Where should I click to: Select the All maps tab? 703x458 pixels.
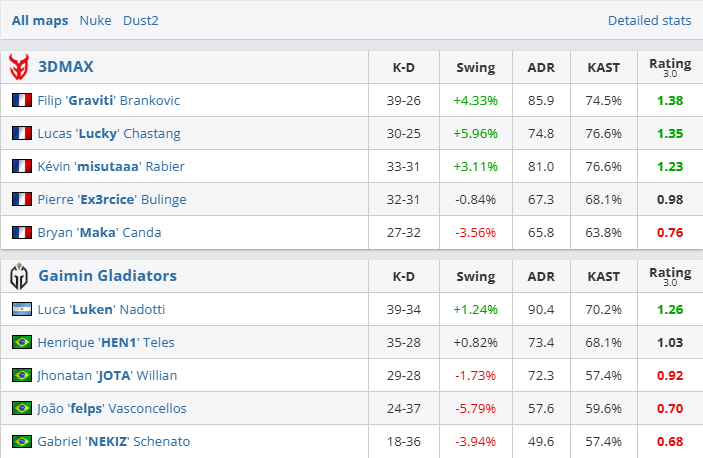tap(40, 20)
